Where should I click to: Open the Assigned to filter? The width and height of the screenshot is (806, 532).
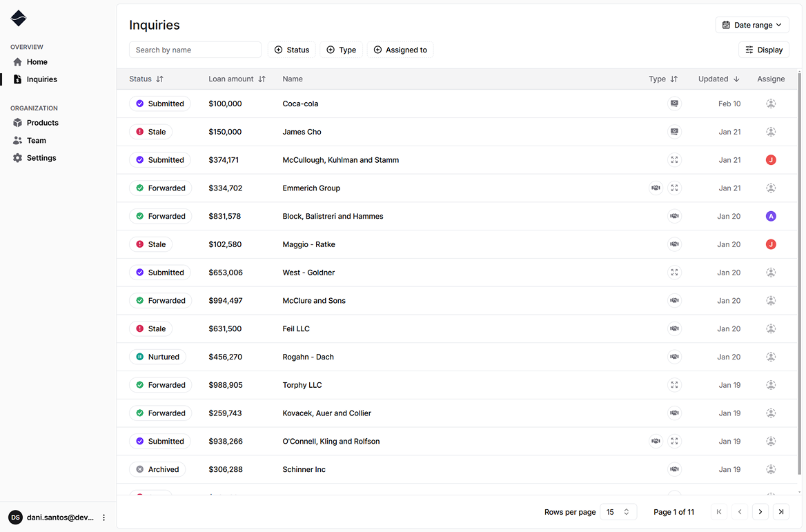[x=400, y=50]
